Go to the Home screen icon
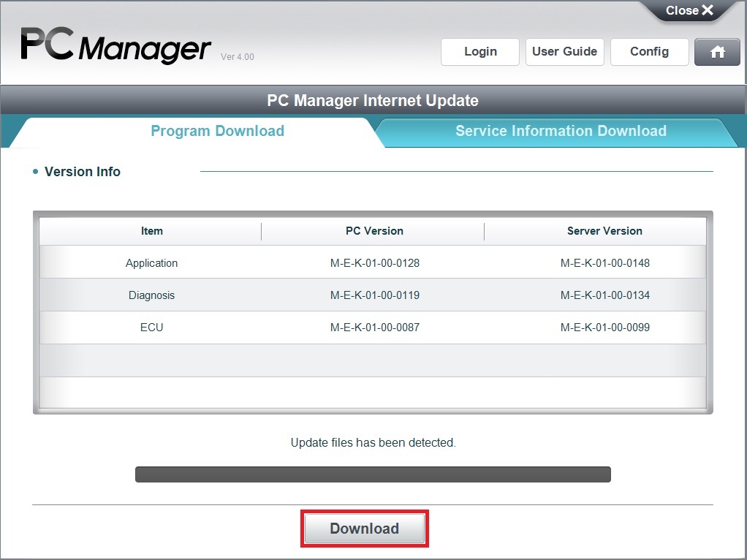 point(717,52)
